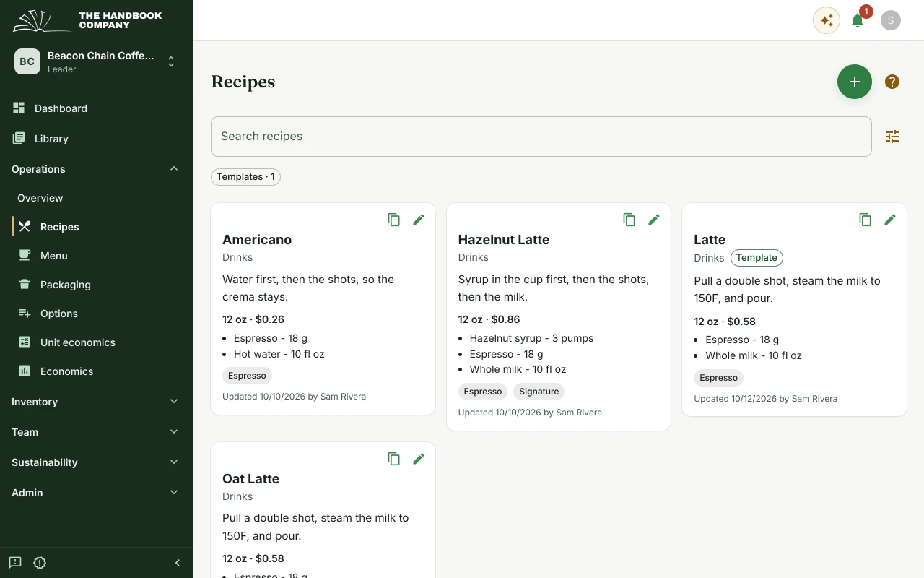This screenshot has height=578, width=924.
Task: Edit the Americano recipe
Action: [x=419, y=220]
